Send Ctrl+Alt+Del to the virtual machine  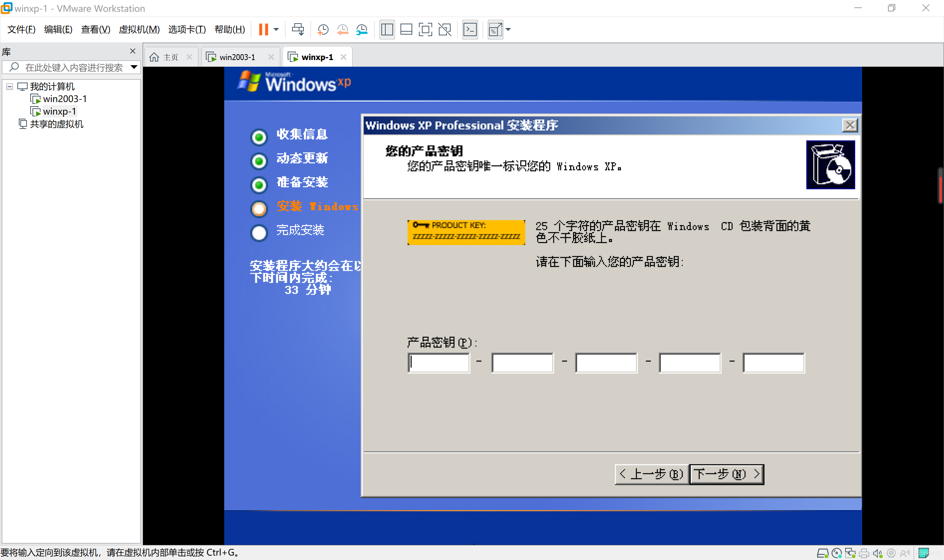[x=298, y=29]
